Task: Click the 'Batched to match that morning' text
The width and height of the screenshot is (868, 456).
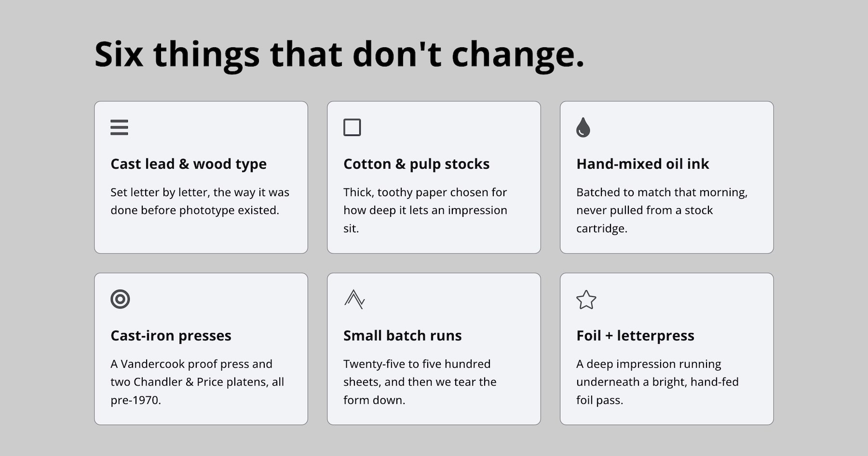Action: point(662,210)
